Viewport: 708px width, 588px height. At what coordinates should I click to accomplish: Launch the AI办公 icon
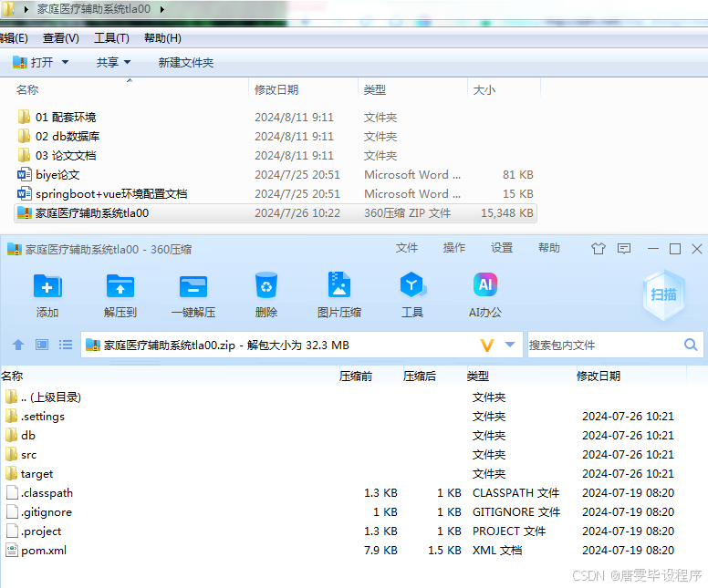(x=485, y=284)
